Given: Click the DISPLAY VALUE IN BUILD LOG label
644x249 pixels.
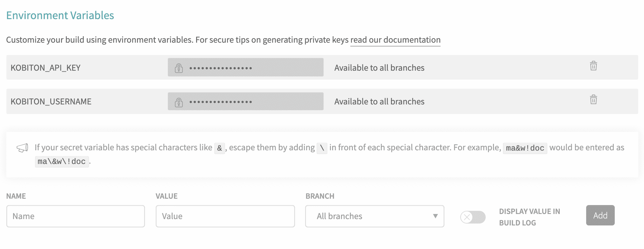Looking at the screenshot, I should click(529, 217).
